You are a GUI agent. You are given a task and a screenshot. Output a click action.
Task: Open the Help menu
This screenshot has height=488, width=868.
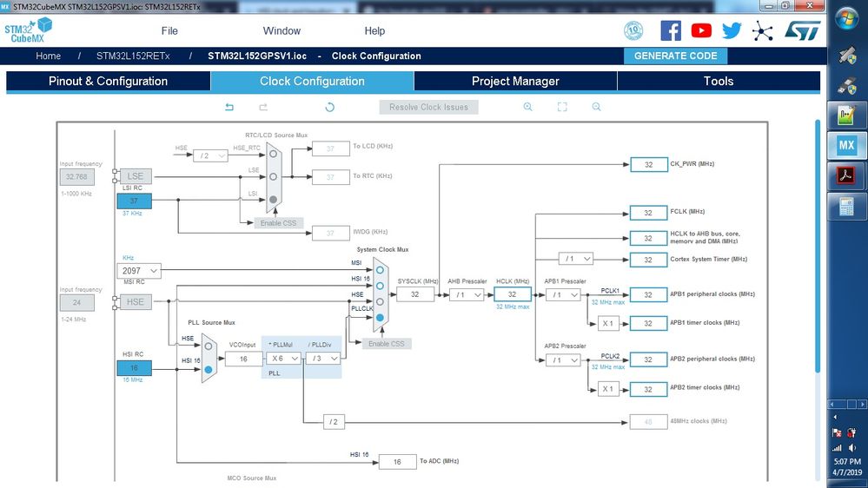[374, 31]
